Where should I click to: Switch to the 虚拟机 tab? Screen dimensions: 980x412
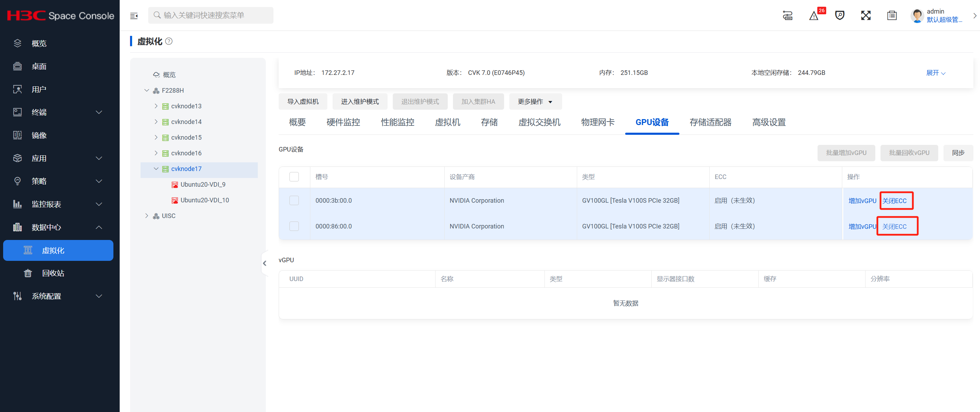point(447,122)
